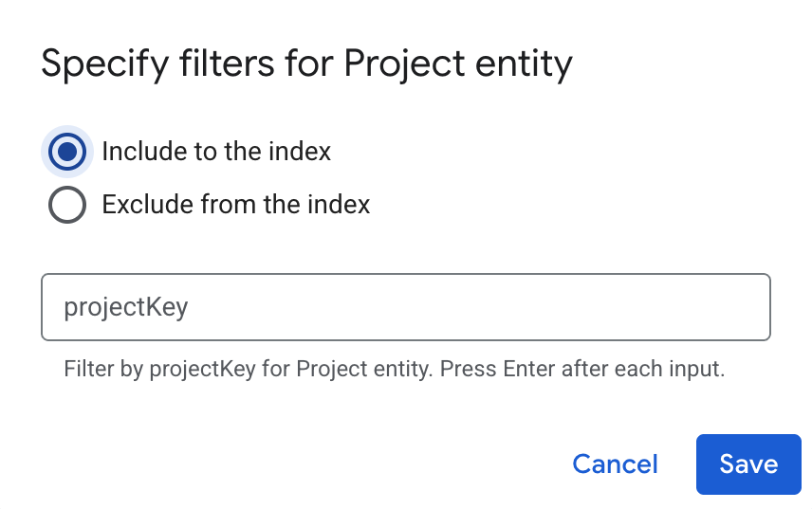Click "Filter by projectKey" in the hint text
The height and width of the screenshot is (509, 812).
[x=159, y=370]
